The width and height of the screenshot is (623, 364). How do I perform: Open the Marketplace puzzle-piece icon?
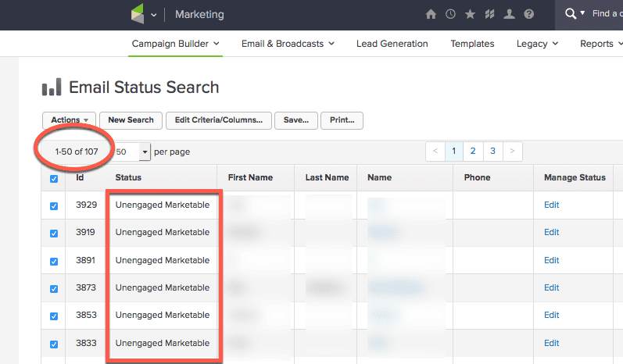[x=489, y=14]
